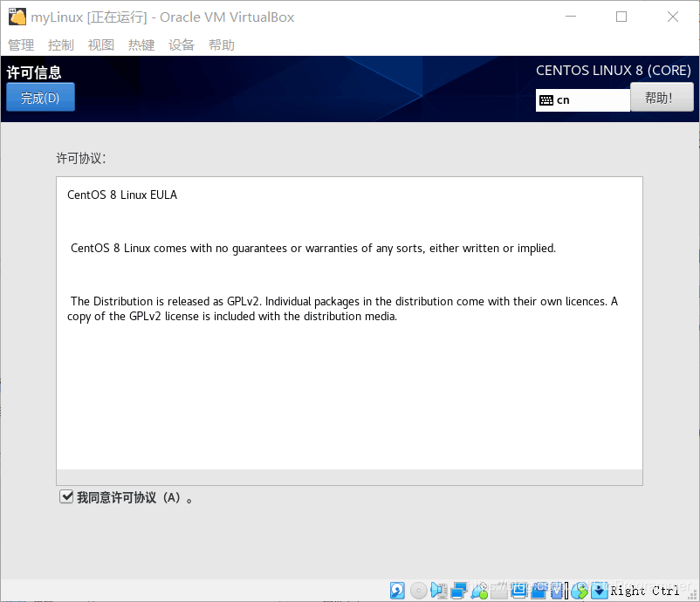Open the 控制 menu
The image size is (700, 602).
coord(61,44)
